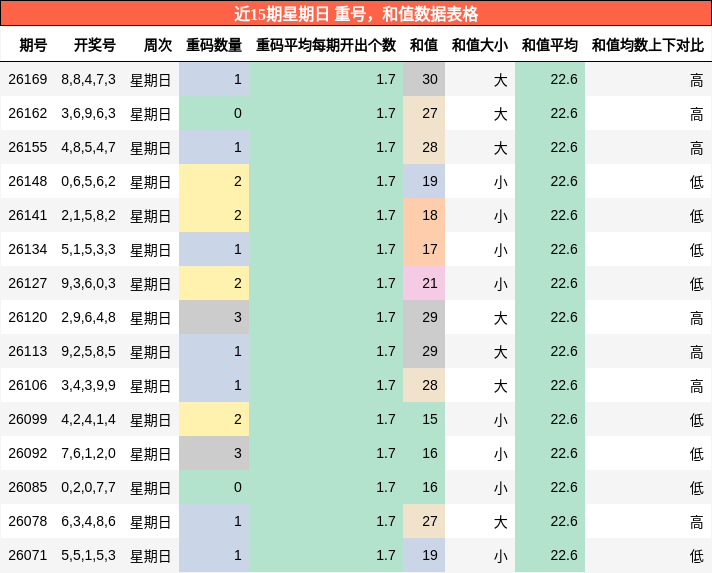The width and height of the screenshot is (712, 573).
Task: Click repeat count 2 in row 26148
Action: click(x=214, y=182)
